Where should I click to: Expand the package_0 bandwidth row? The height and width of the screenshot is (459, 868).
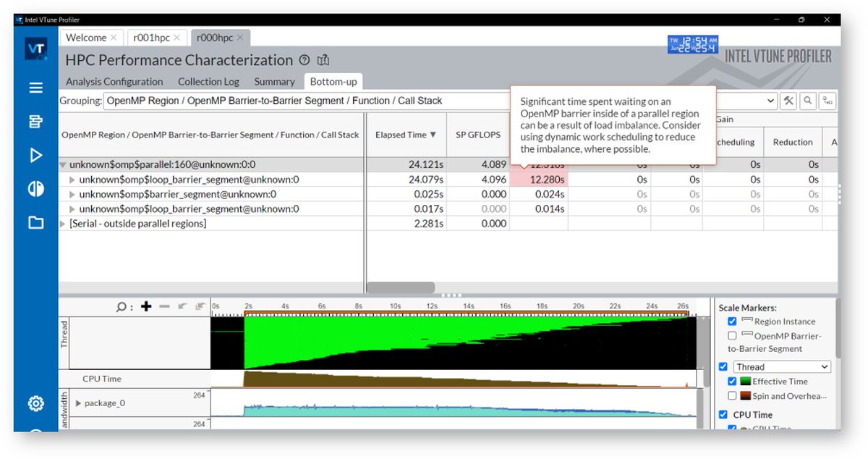coord(78,403)
